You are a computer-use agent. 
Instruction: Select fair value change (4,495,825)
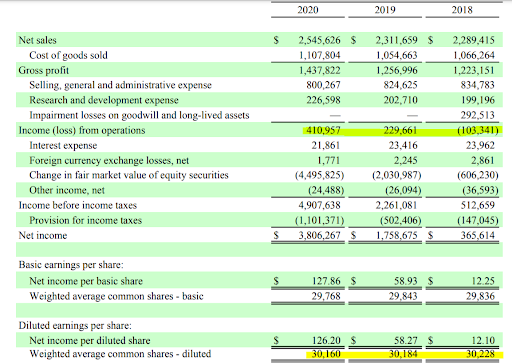click(x=319, y=175)
